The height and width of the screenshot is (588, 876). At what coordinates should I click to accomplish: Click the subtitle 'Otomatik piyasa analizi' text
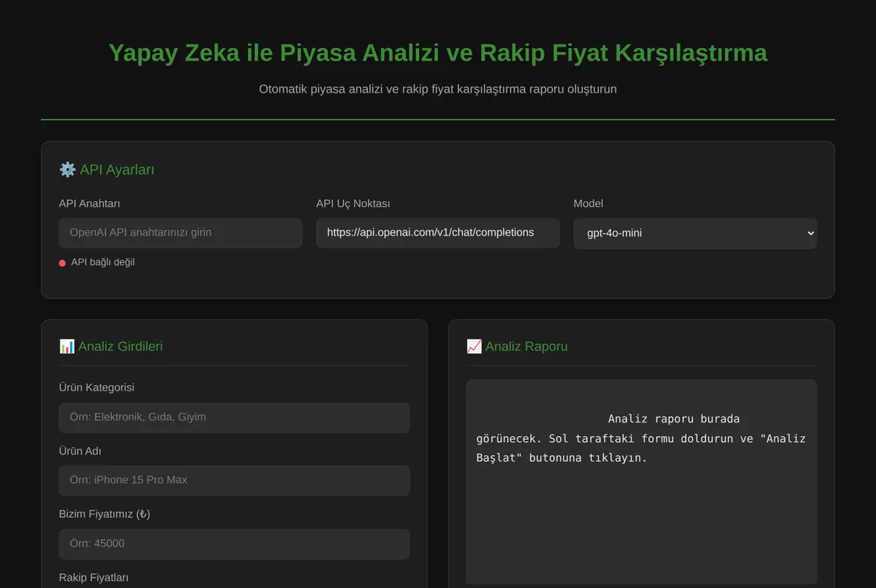438,89
